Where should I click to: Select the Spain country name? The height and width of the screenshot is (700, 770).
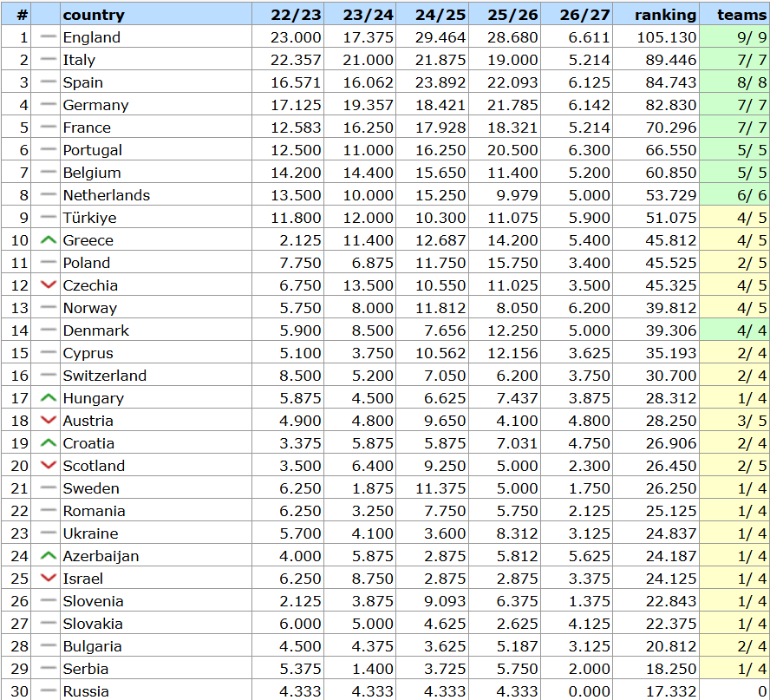coord(83,82)
